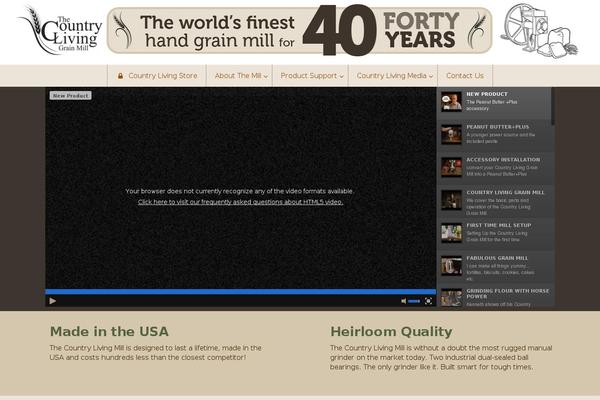Click the Country Living Grain Mill logo

pyautogui.click(x=60, y=31)
